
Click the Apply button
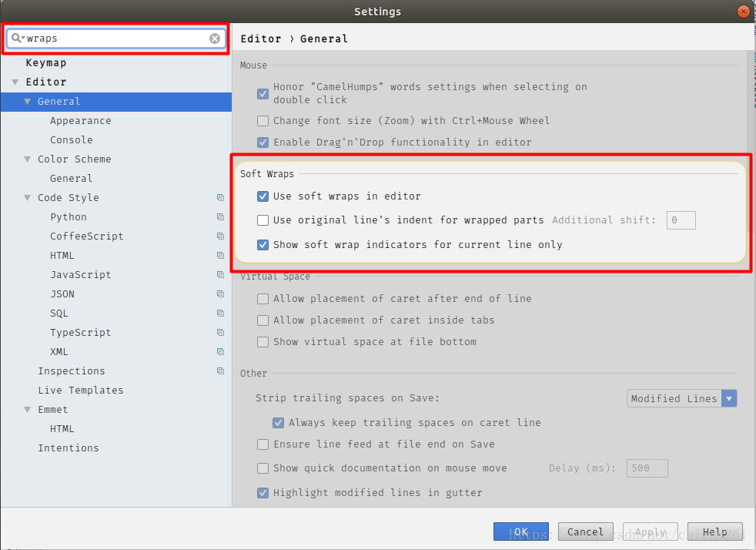pyautogui.click(x=650, y=532)
